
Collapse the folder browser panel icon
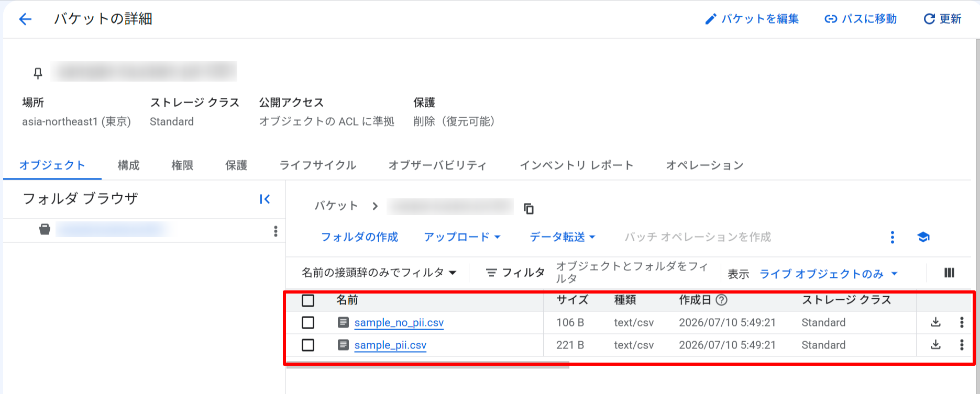point(265,199)
